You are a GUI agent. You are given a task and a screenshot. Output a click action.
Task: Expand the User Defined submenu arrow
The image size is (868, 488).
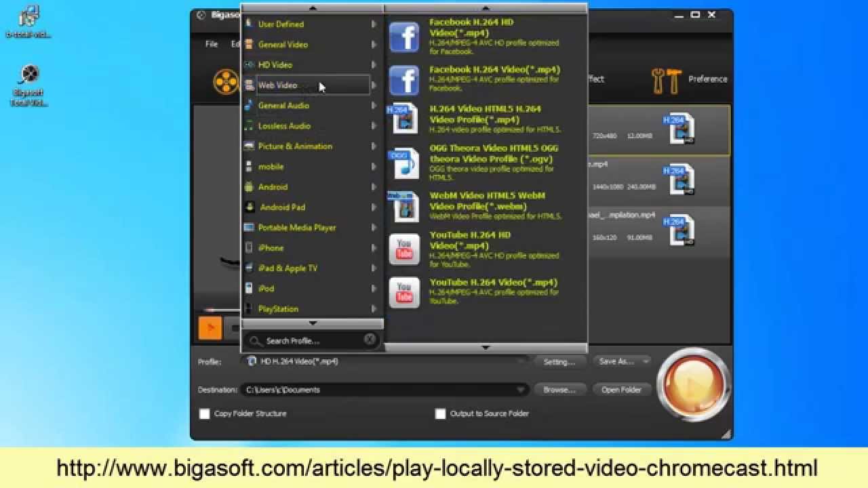[374, 24]
